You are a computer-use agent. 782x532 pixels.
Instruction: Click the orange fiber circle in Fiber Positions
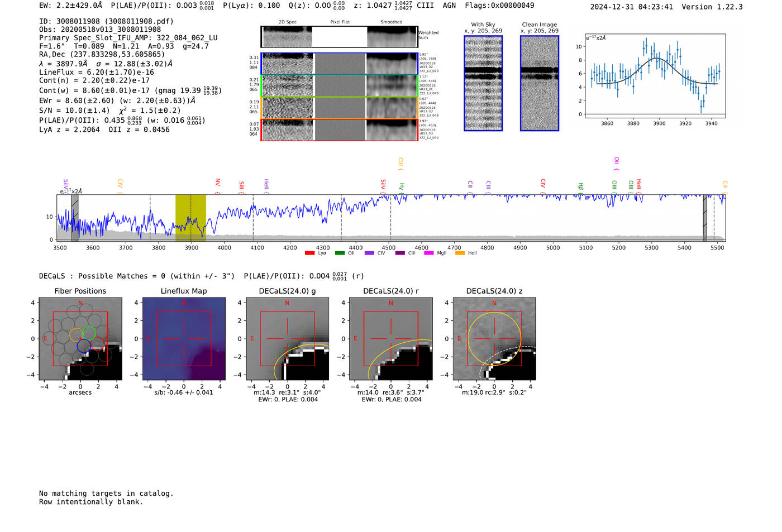(x=77, y=335)
